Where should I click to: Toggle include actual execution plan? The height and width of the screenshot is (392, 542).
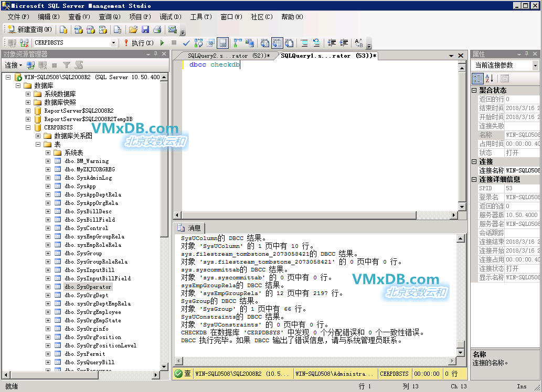pos(238,43)
